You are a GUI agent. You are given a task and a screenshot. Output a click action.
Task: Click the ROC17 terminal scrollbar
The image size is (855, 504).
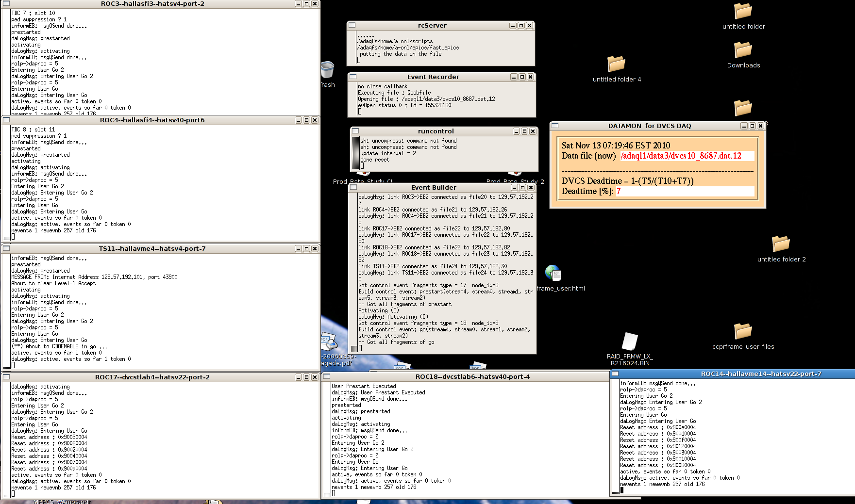(x=6, y=440)
